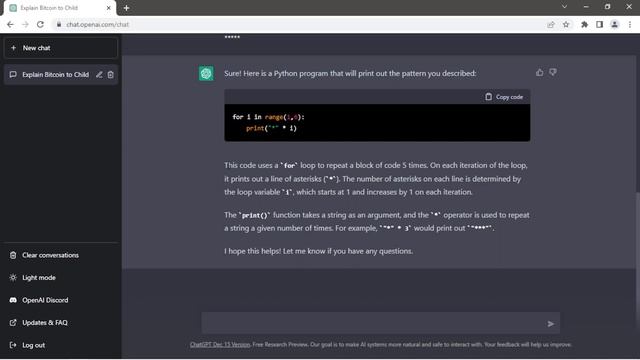Image resolution: width=640 pixels, height=360 pixels.
Task: Click the thumbs down feedback icon
Action: (x=553, y=72)
